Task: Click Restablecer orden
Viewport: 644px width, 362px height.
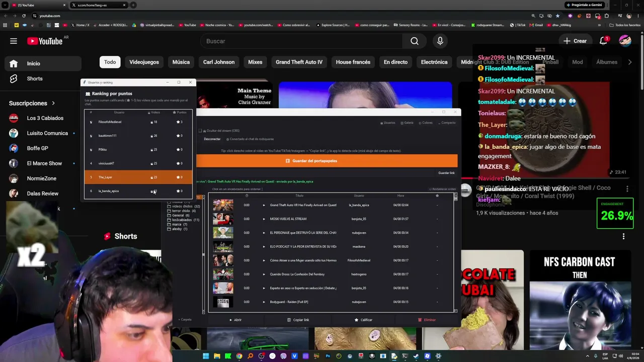Action: click(443, 189)
